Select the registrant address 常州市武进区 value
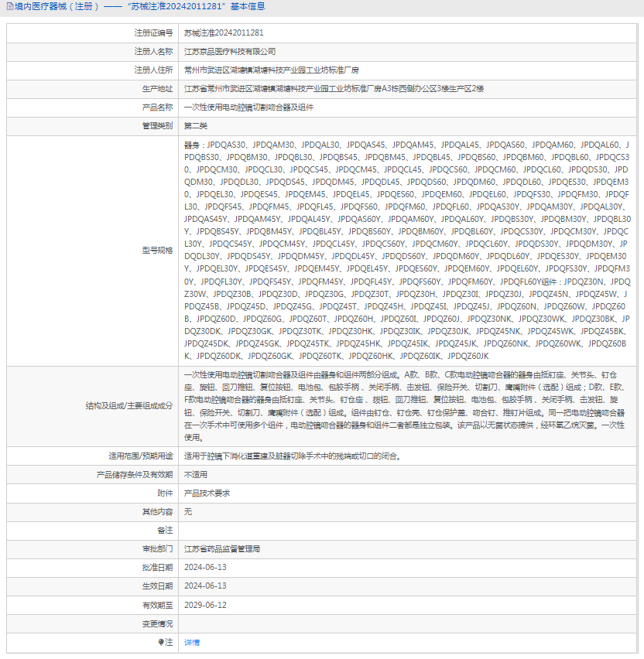This screenshot has height=659, width=644. click(x=272, y=70)
